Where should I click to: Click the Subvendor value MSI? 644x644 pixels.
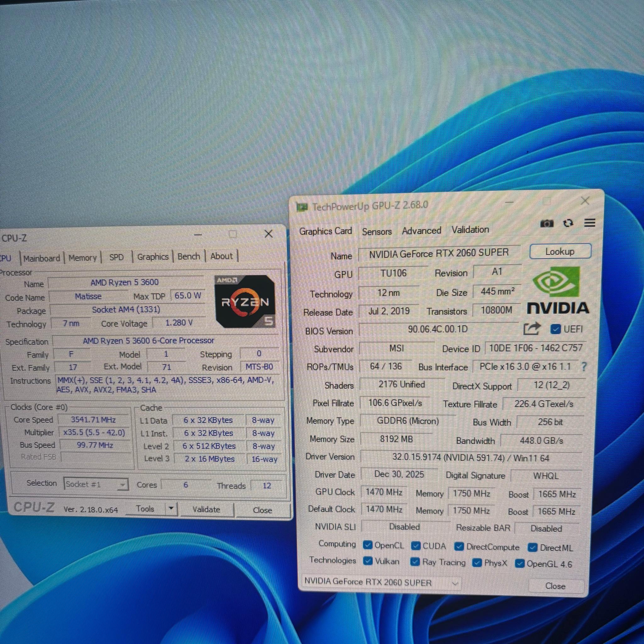[x=397, y=348]
